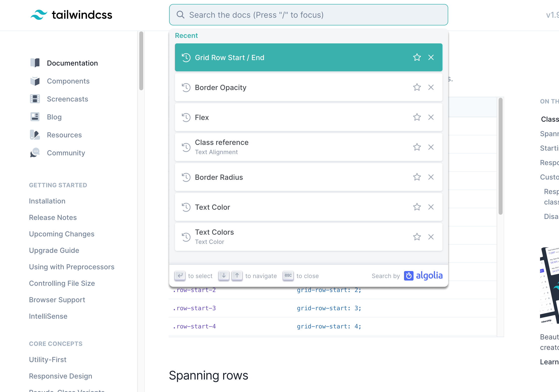This screenshot has height=392, width=559.
Task: Favorite the Grid Row Start / End search
Action: [x=417, y=57]
